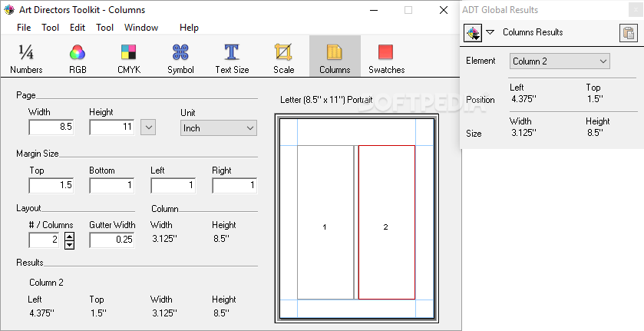Click the Letter (8.5" x 11") Portrait label
This screenshot has height=331, width=644.
tap(326, 100)
